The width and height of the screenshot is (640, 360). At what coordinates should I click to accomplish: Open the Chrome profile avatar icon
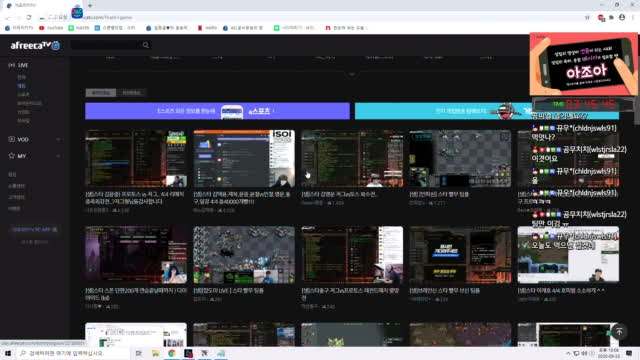click(x=622, y=18)
